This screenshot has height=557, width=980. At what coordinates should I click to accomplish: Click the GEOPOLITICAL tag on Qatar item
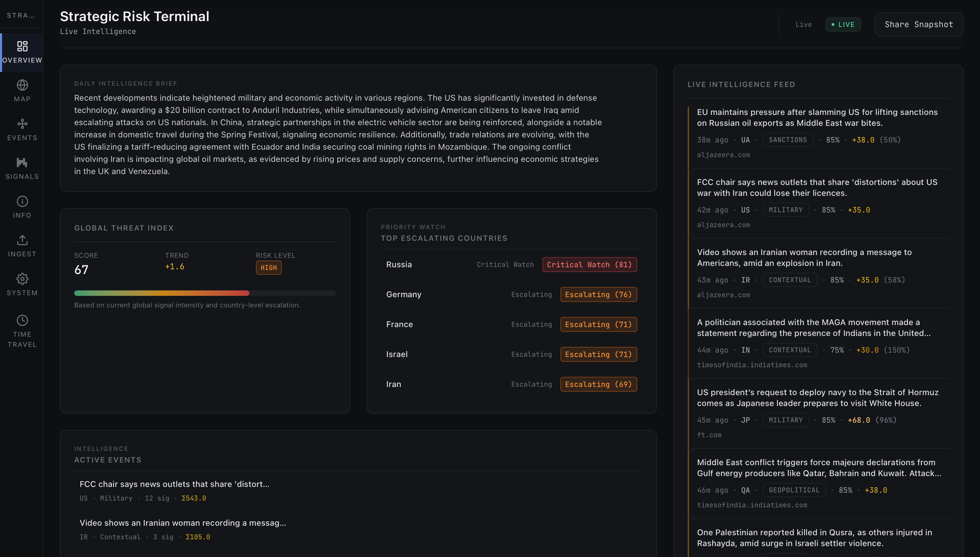[794, 490]
